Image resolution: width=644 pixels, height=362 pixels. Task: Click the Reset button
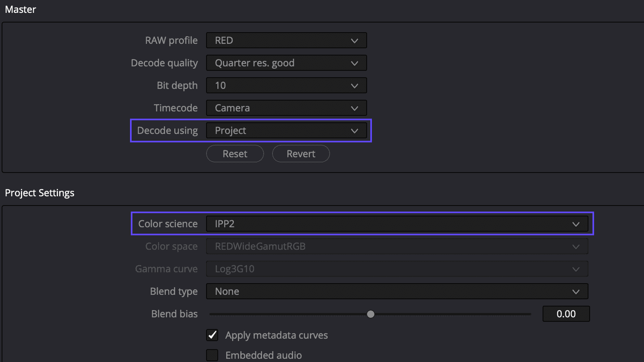click(x=235, y=154)
